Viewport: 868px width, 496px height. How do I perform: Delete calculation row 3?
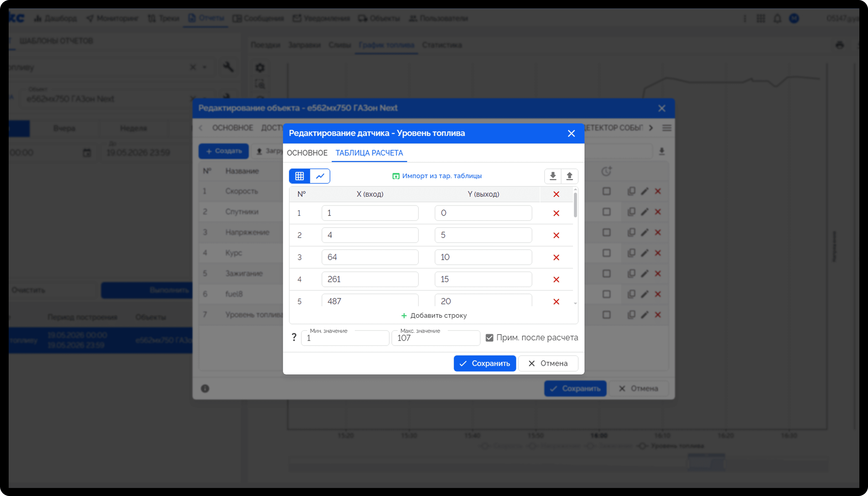point(556,257)
